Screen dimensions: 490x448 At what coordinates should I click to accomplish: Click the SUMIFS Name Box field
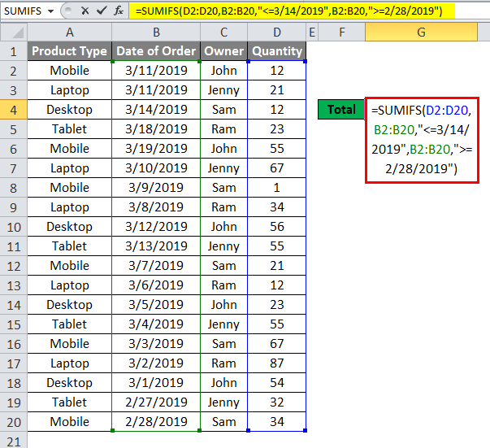[24, 11]
